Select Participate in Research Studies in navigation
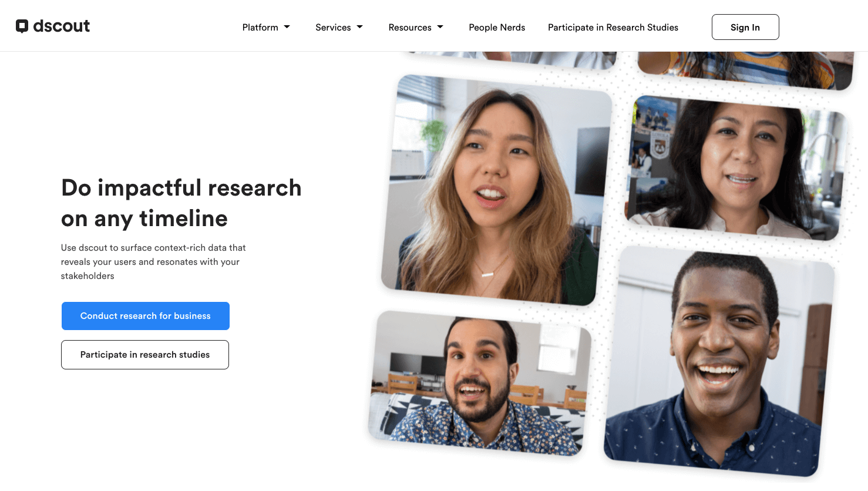This screenshot has width=868, height=491. (x=613, y=27)
